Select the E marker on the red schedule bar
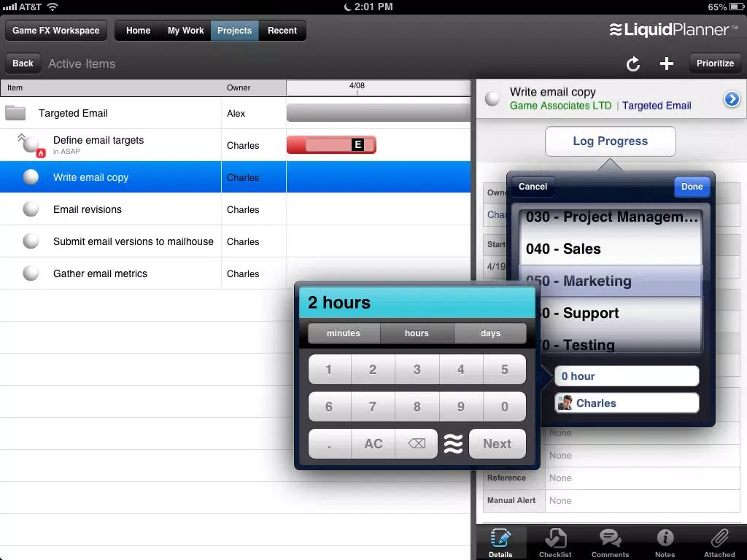Image resolution: width=747 pixels, height=560 pixels. 357,145
